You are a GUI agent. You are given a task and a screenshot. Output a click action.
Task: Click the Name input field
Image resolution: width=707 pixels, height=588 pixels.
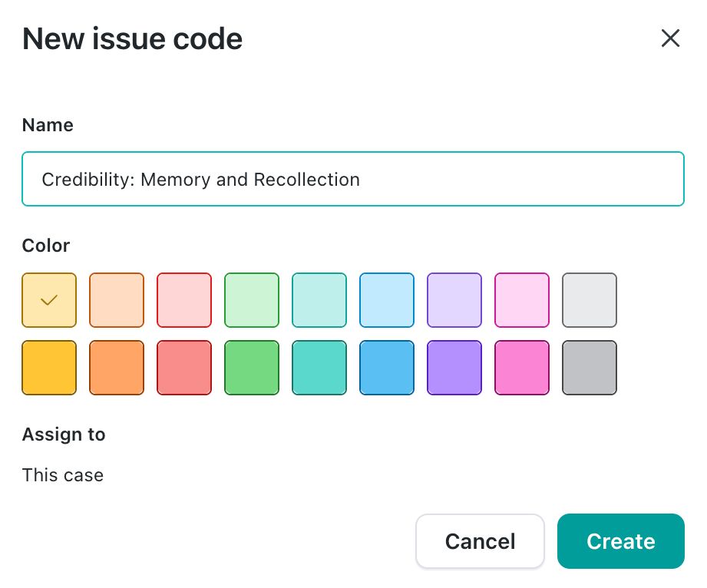353,179
